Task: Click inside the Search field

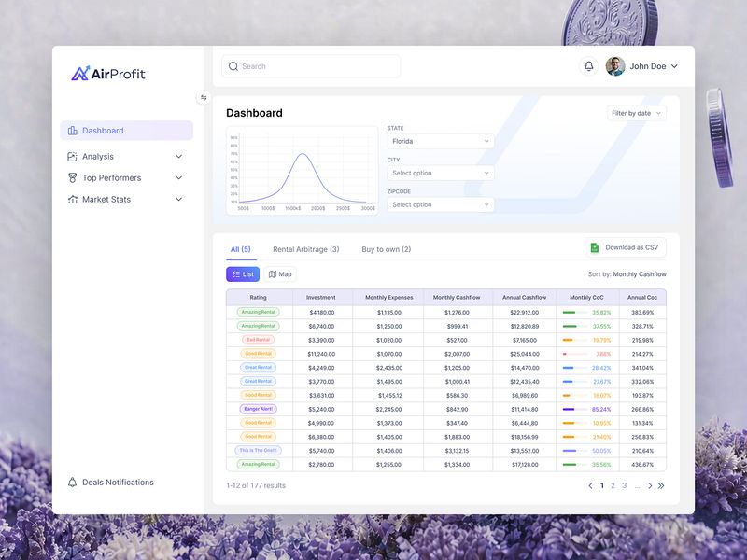Action: [311, 66]
